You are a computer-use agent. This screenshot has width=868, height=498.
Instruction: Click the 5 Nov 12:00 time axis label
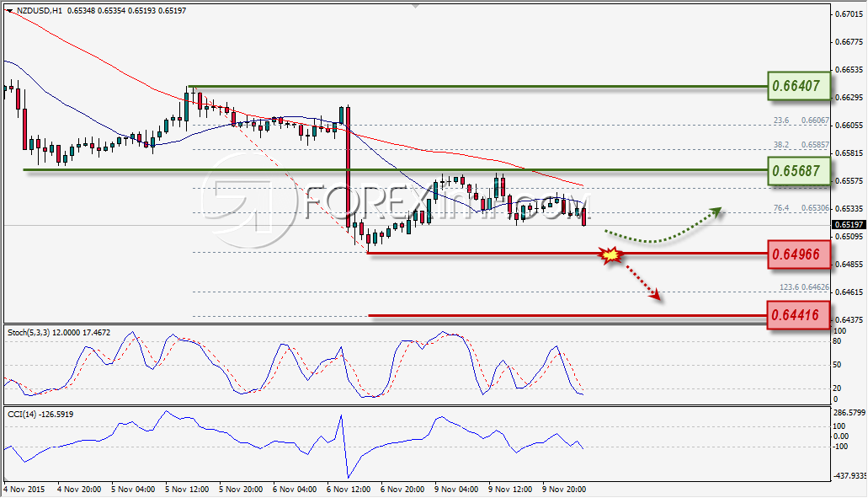[187, 489]
